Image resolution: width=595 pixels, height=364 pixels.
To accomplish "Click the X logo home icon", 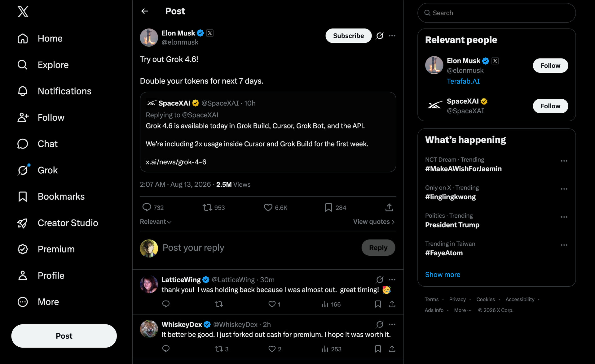I will 23,12.
